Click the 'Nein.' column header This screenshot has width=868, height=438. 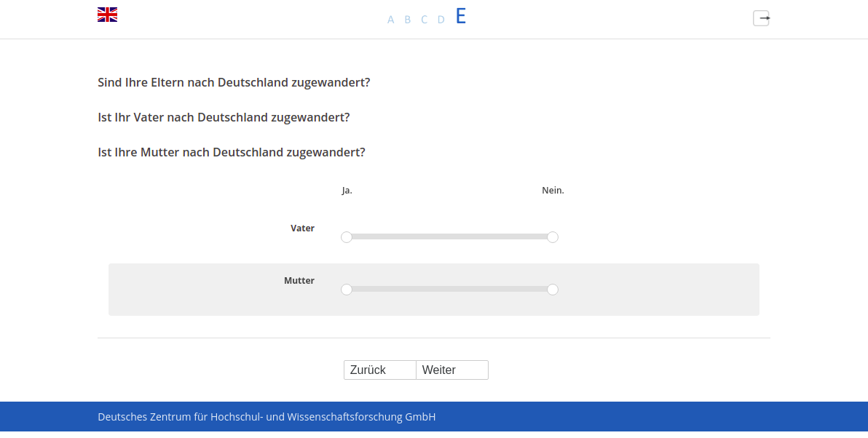pos(553,190)
